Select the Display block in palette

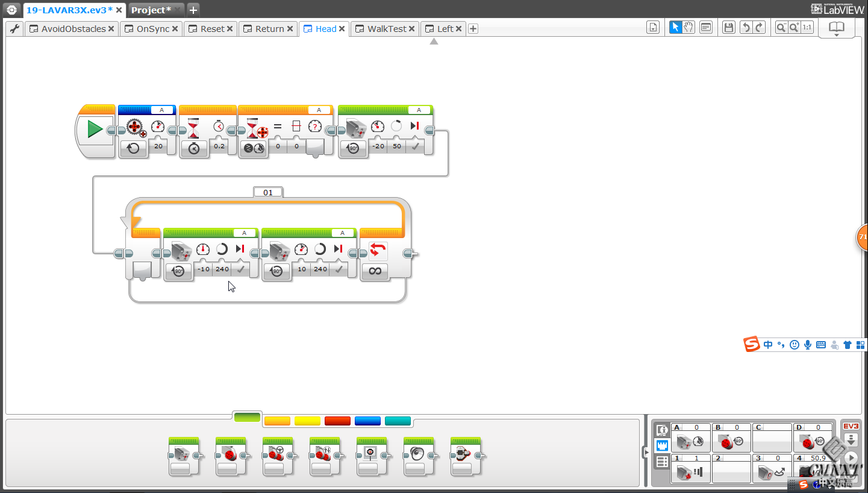[371, 456]
